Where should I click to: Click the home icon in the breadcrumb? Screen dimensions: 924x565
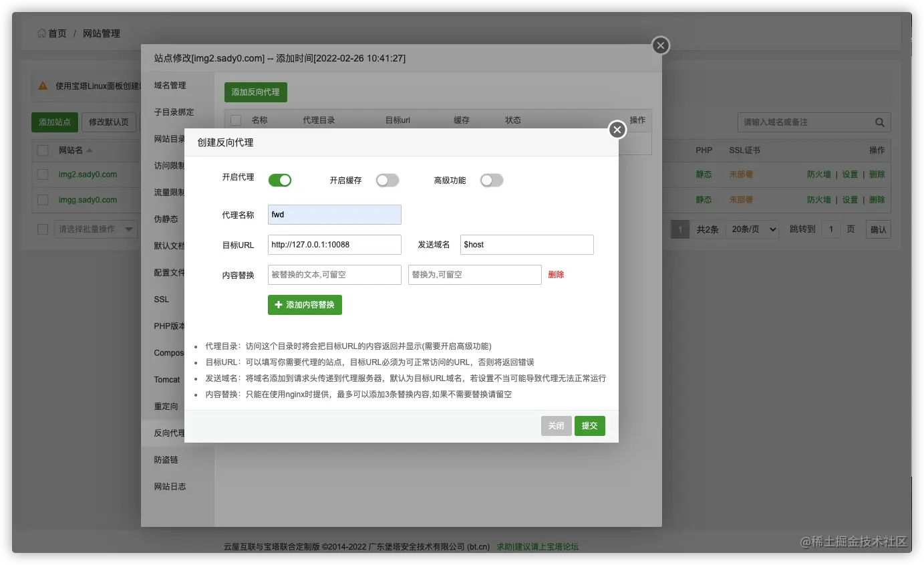click(41, 33)
